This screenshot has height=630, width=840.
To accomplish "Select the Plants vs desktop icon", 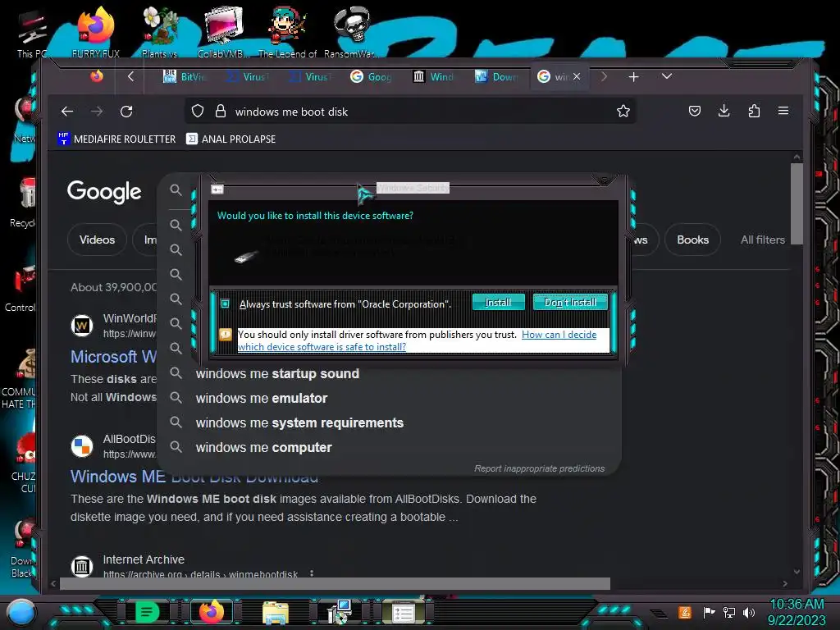I will (x=159, y=31).
